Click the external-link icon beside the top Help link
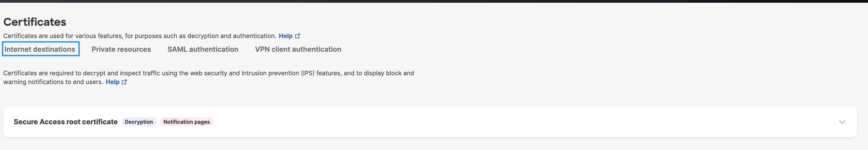 297,36
